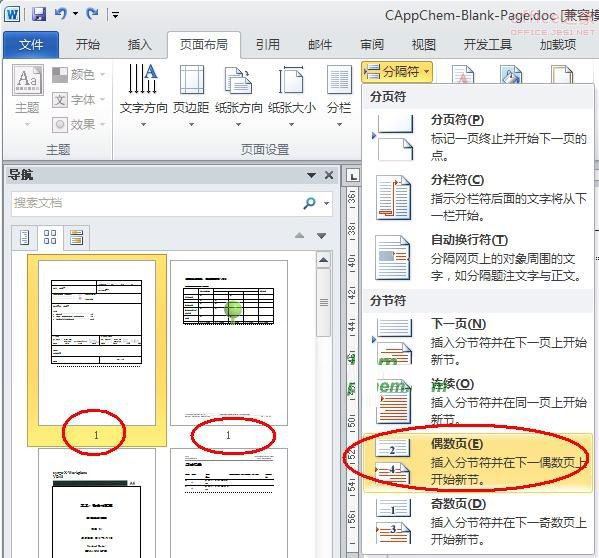Open the Undo history dropdown arrow
The height and width of the screenshot is (558, 599).
[76, 14]
